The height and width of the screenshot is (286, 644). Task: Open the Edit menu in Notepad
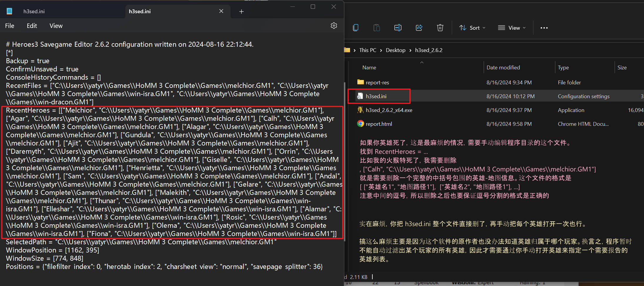tap(32, 26)
